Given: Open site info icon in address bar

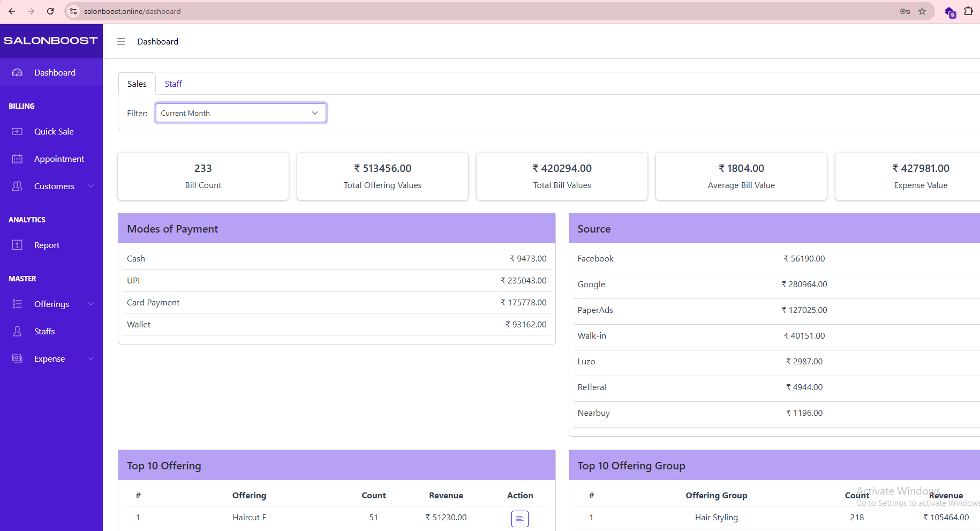Looking at the screenshot, I should coord(74,11).
